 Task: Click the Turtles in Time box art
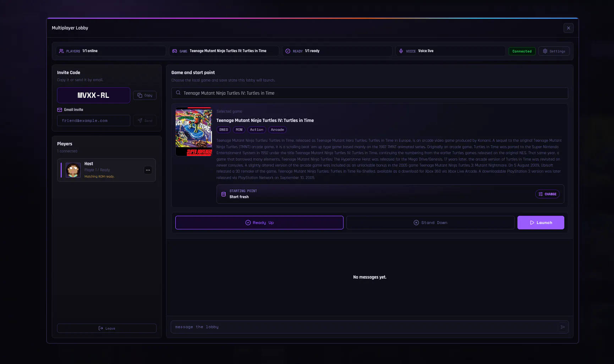pos(194,131)
